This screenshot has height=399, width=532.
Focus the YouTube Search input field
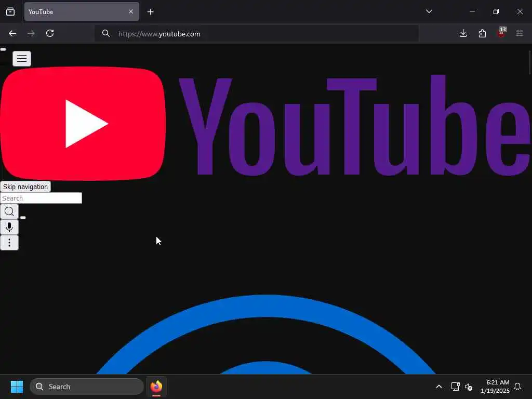[41, 198]
